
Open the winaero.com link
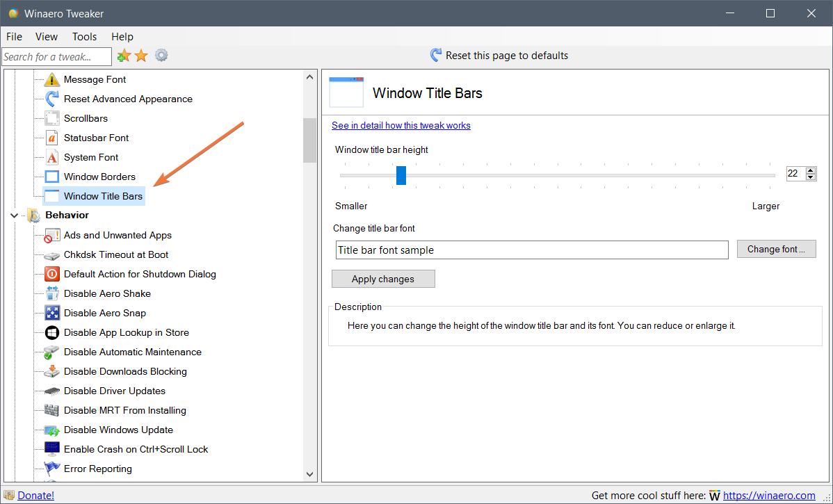(769, 496)
